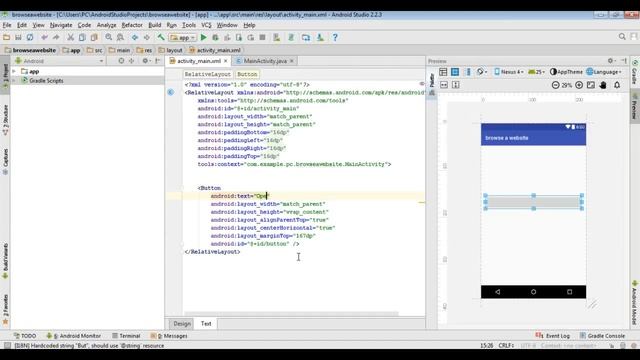Click the layout breadcrumb in navigation bar
Image resolution: width=640 pixels, height=360 pixels.
coord(171,50)
